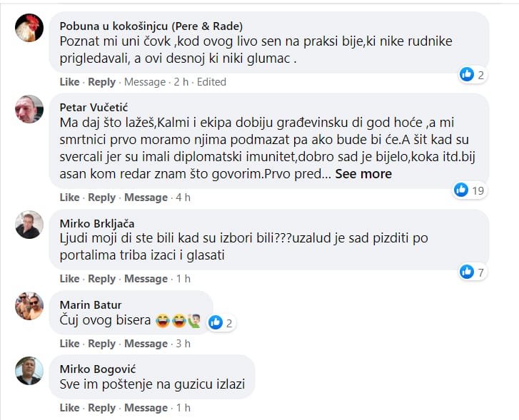
Task: Expand Petar Vučetić's comment with See more
Action: 363,173
